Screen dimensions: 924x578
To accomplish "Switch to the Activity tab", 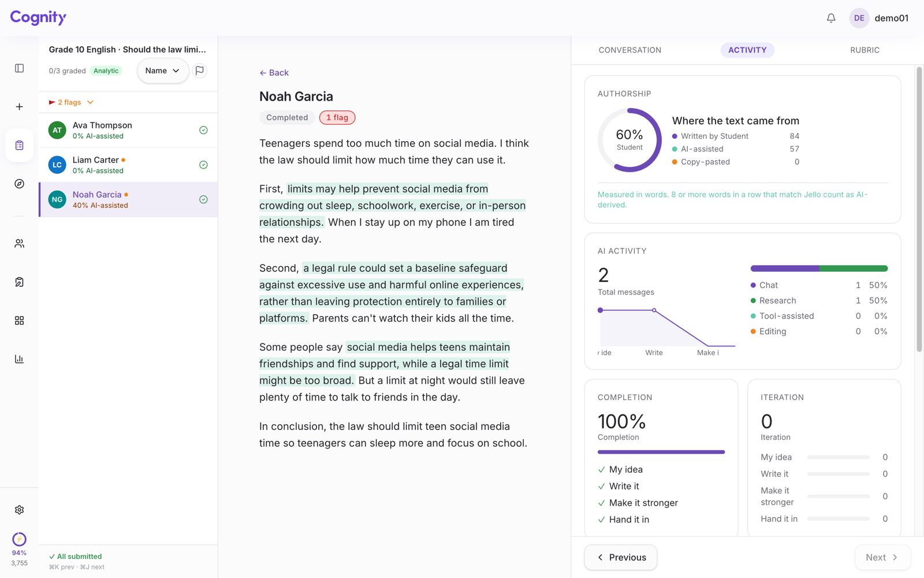I will [747, 50].
